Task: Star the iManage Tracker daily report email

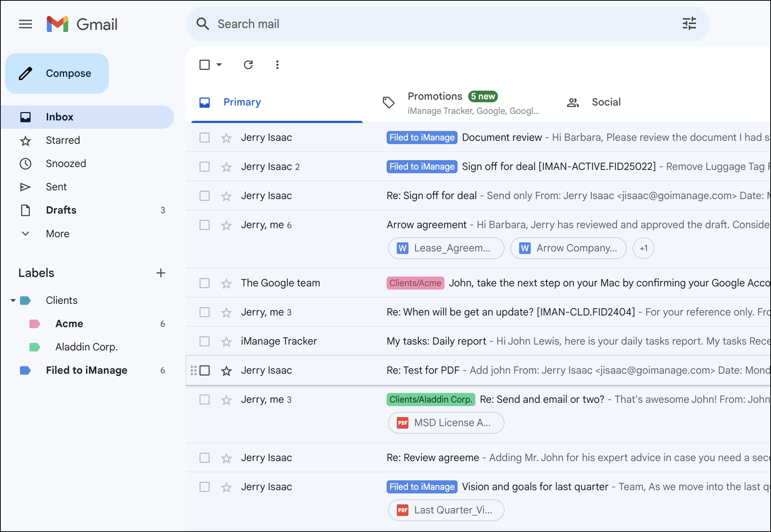Action: pyautogui.click(x=226, y=341)
